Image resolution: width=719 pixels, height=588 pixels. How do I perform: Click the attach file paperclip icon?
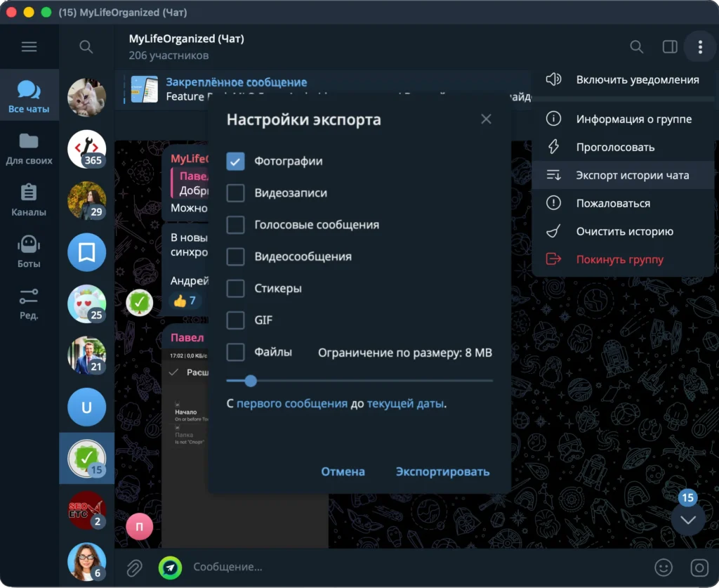tap(134, 568)
